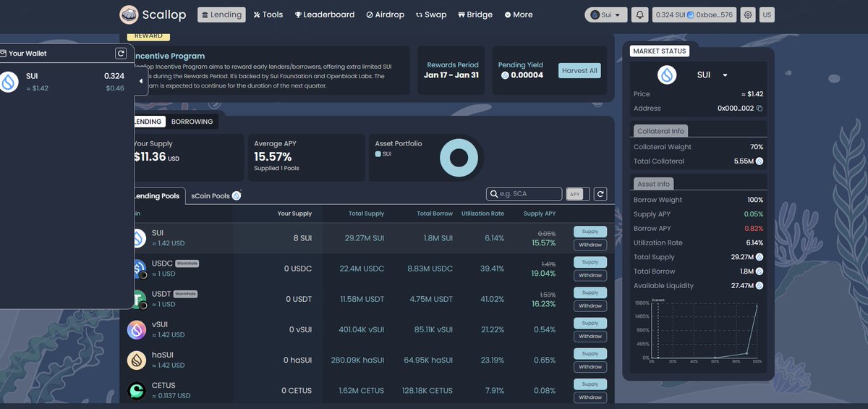This screenshot has width=868, height=409.
Task: Click the Wormhole badge next to USDC
Action: pos(186,263)
